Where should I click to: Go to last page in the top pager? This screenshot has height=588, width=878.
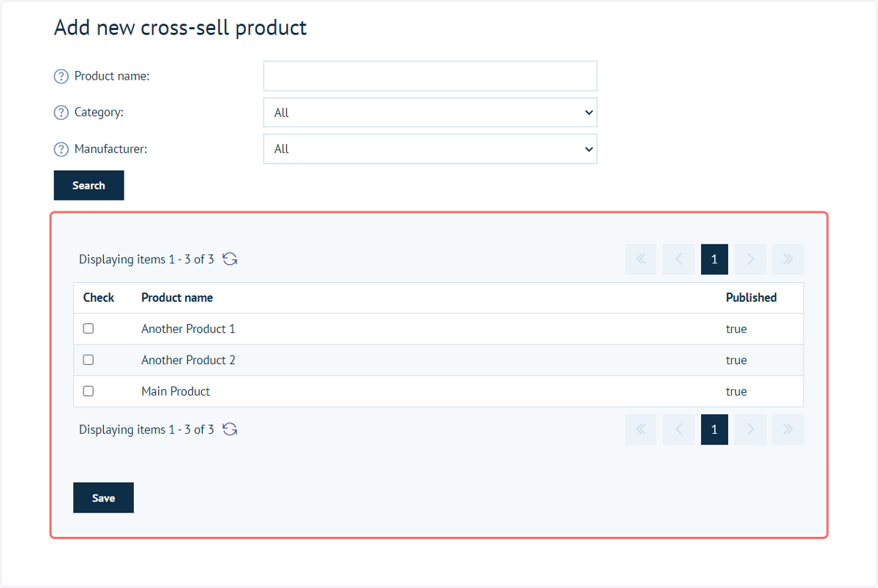[788, 260]
